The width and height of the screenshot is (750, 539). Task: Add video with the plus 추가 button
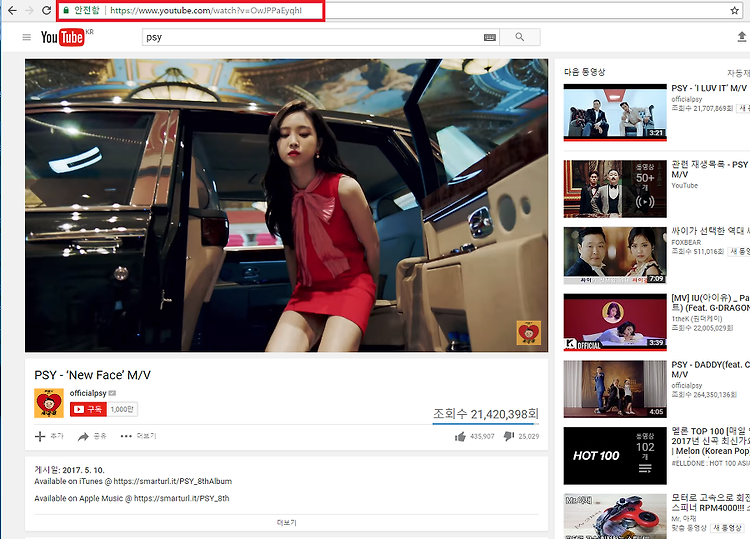49,436
